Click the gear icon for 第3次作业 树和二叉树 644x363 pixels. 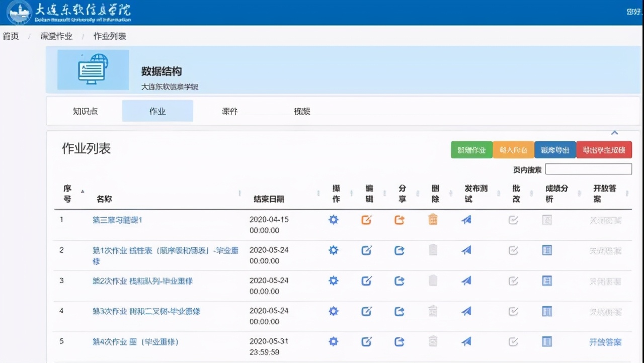pos(334,311)
